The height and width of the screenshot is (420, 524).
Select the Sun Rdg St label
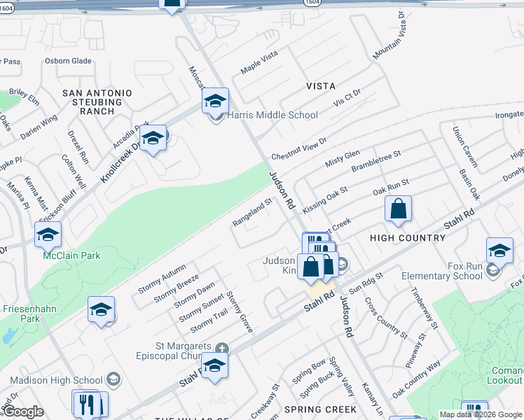(366, 283)
